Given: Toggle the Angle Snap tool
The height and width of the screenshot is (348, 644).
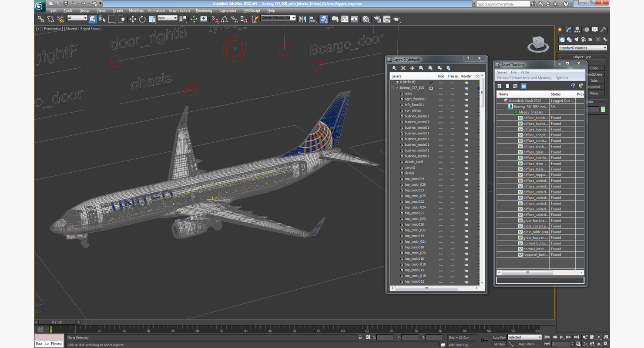Looking at the screenshot, I should 225,19.
